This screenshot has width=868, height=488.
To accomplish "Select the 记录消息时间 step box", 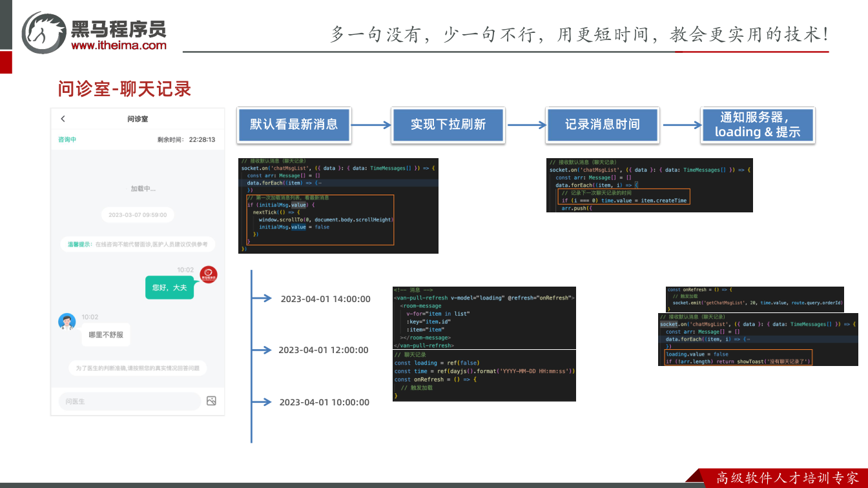I will [x=602, y=125].
